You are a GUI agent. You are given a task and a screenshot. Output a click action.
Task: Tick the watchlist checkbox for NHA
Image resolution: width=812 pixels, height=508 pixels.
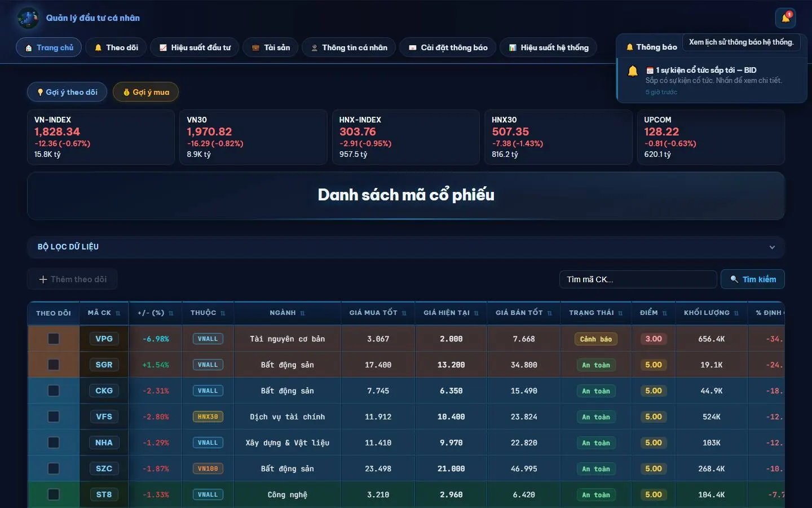[54, 443]
